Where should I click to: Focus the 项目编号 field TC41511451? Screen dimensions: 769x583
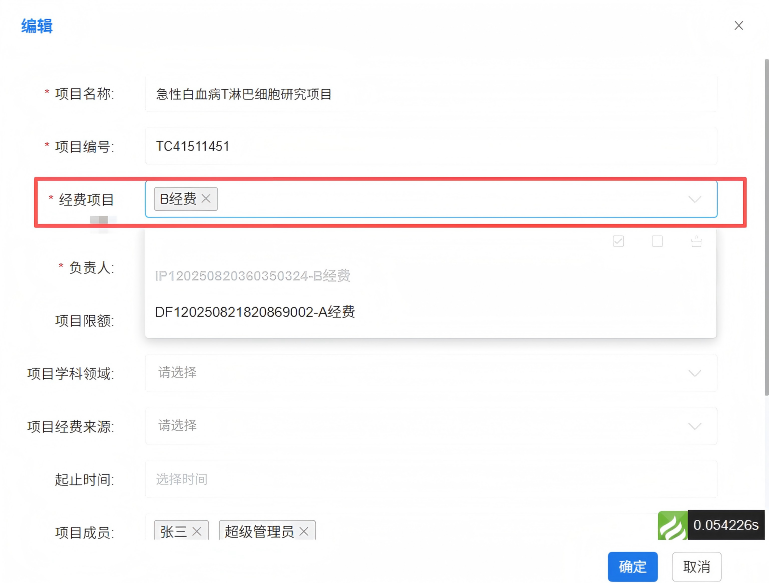(430, 146)
